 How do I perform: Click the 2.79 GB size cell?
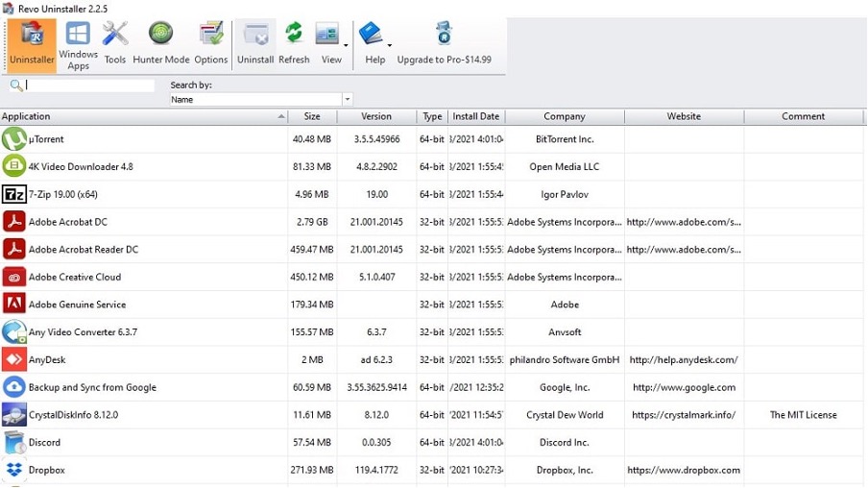312,222
